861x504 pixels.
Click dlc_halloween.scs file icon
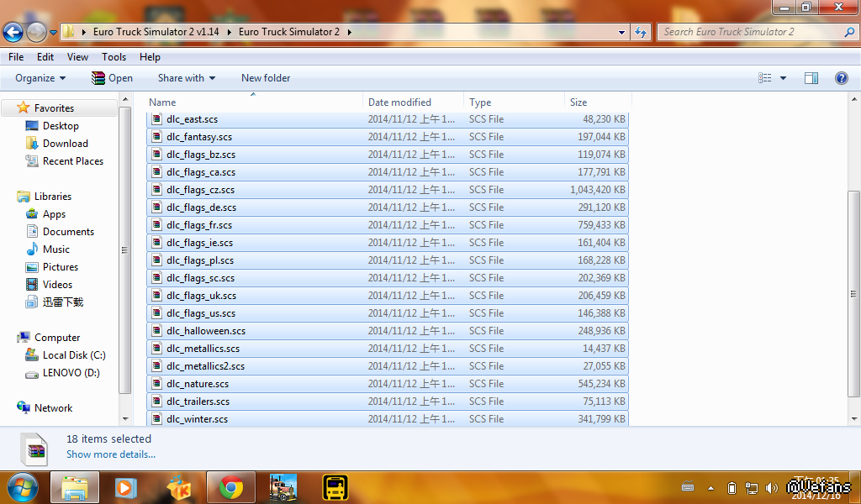[x=156, y=331]
